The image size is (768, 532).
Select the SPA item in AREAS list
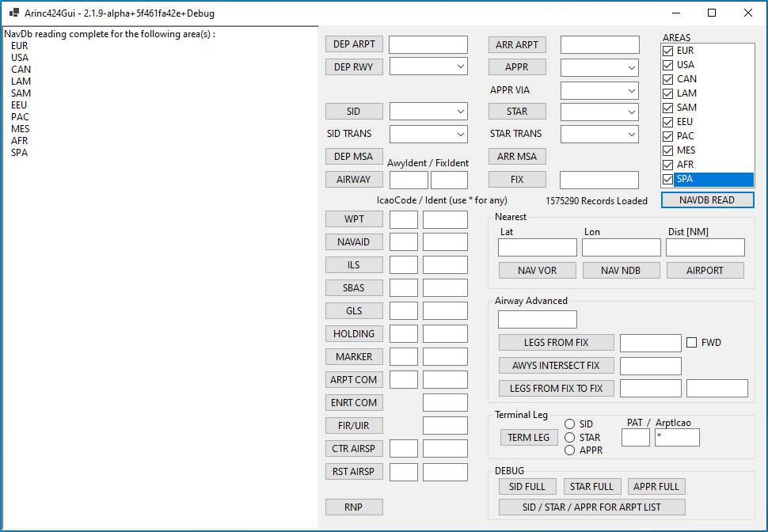pos(713,179)
